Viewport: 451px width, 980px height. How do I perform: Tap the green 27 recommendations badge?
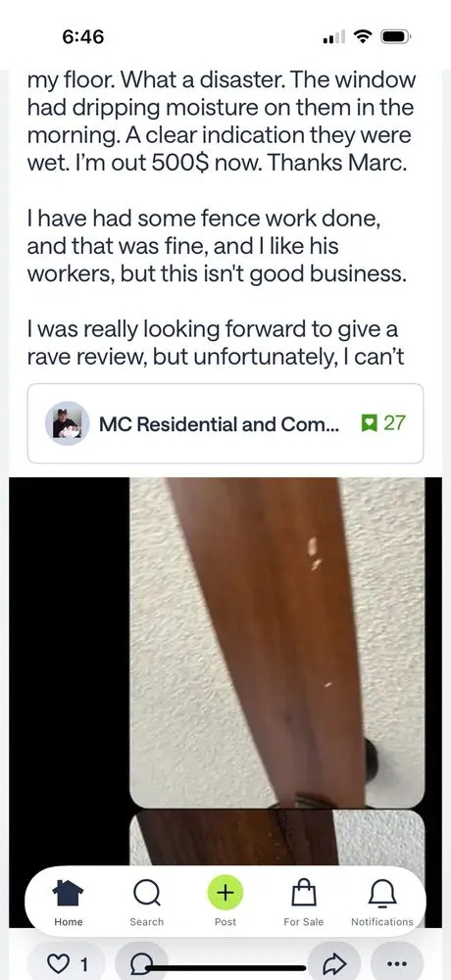pos(384,423)
